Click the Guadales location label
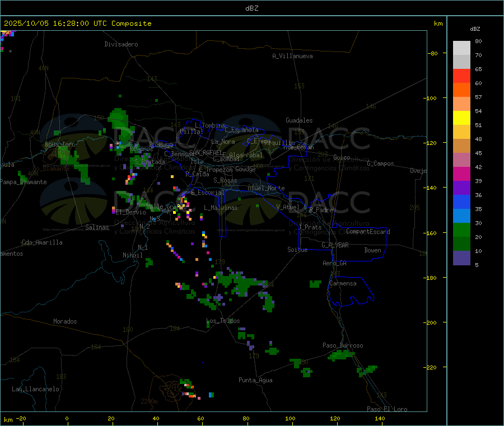 pyautogui.click(x=299, y=120)
